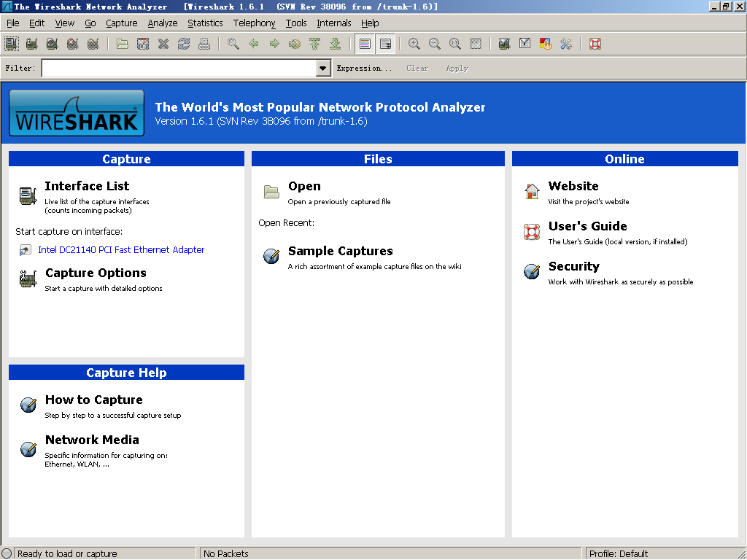Toggle packet colorize button in toolbar
Screen dimensions: 747x560
click(x=365, y=44)
